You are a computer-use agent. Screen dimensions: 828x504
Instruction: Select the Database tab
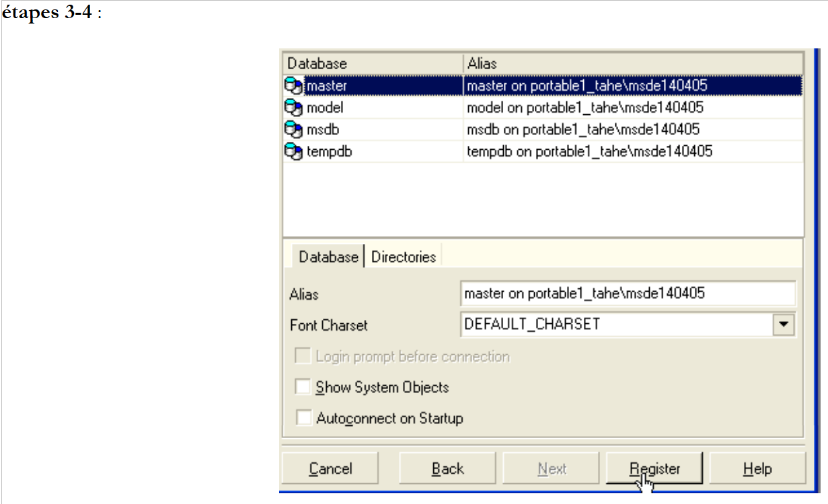tap(328, 257)
